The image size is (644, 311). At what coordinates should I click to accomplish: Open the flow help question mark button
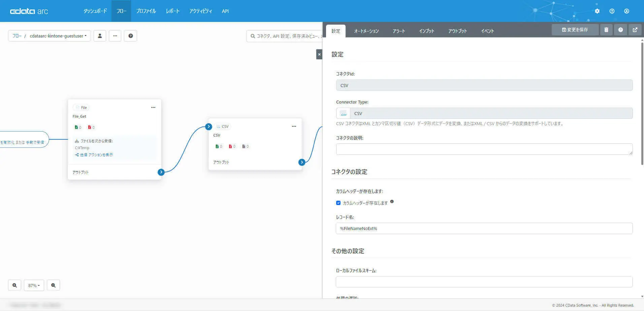pos(131,36)
